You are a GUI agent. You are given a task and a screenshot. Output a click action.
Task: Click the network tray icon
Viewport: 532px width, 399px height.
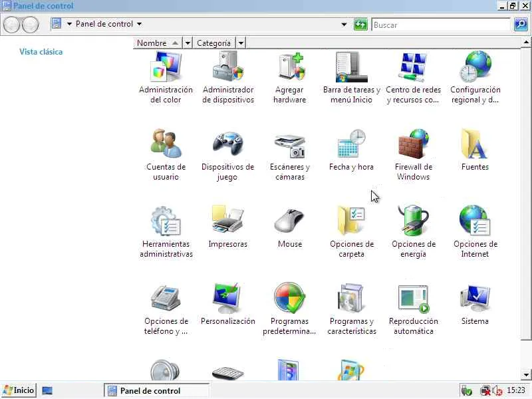point(485,391)
